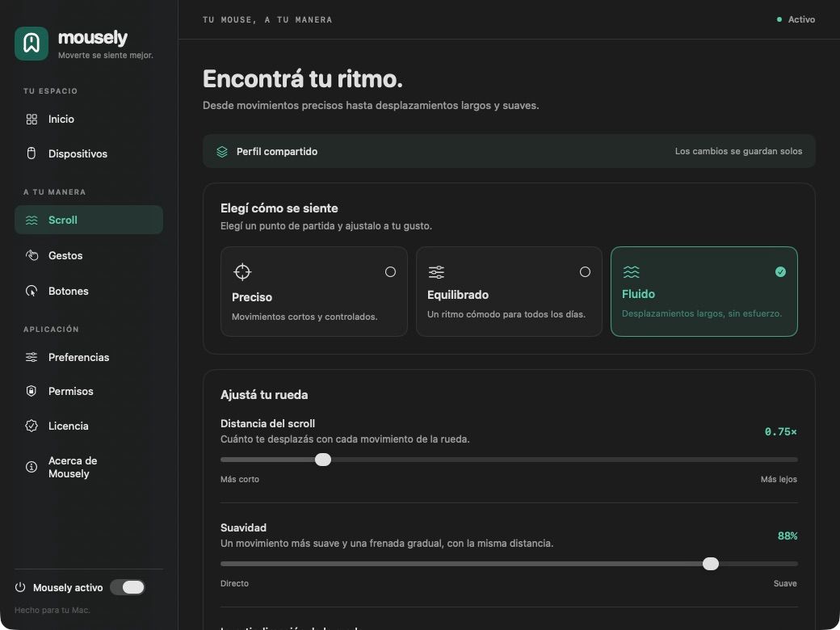Click the 'Moverte se siente mejor.' tagline
Screen dimensions: 840x630
106,55
